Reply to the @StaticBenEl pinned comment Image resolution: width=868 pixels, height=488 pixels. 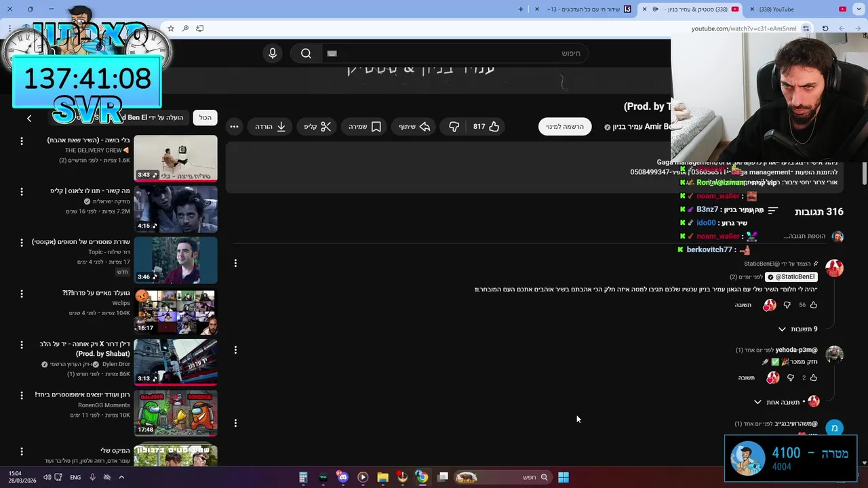(743, 305)
